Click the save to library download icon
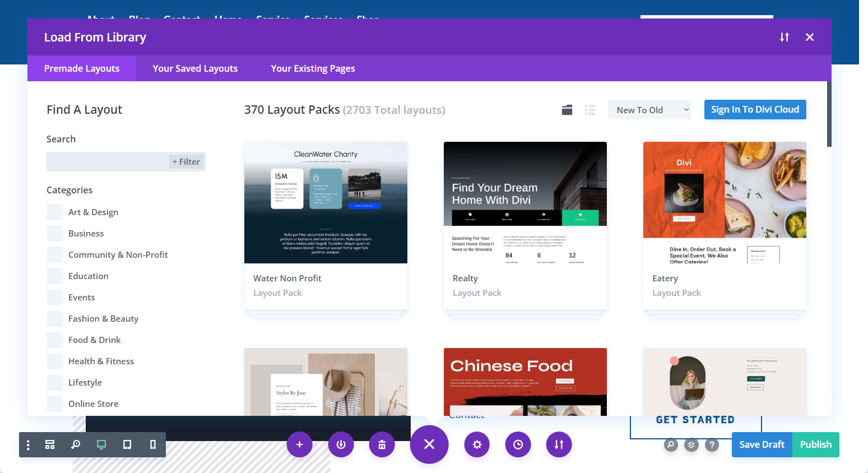This screenshot has width=868, height=473. click(341, 444)
